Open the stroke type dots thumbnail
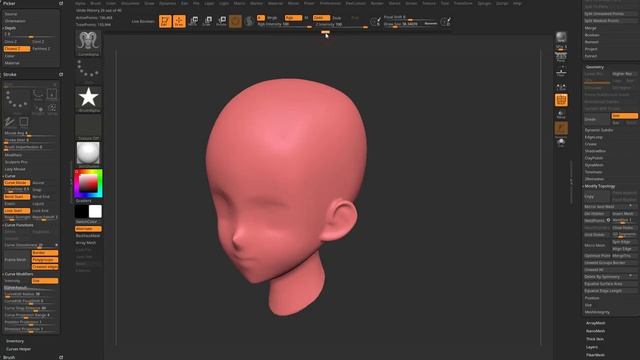 click(x=88, y=71)
